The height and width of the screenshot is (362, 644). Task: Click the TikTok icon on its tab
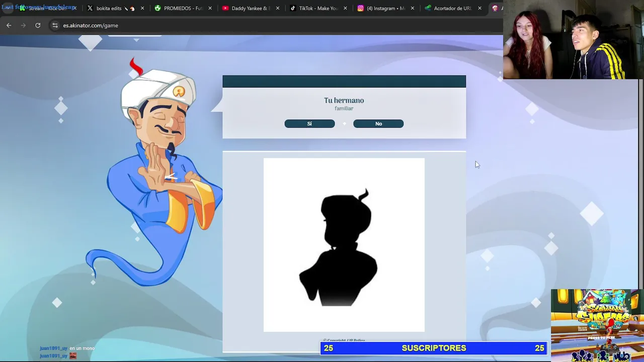pos(293,8)
